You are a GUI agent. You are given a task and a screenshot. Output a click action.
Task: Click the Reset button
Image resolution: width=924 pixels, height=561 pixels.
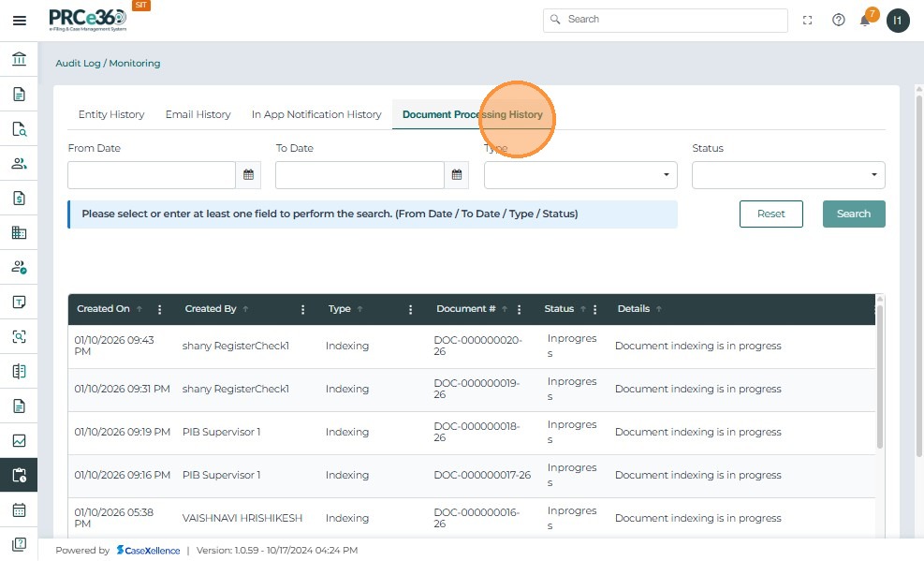pos(770,214)
